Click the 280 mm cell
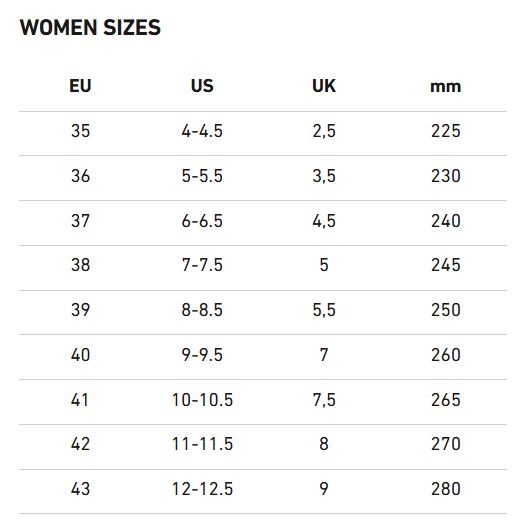Image resolution: width=517 pixels, height=528 pixels. [x=446, y=489]
